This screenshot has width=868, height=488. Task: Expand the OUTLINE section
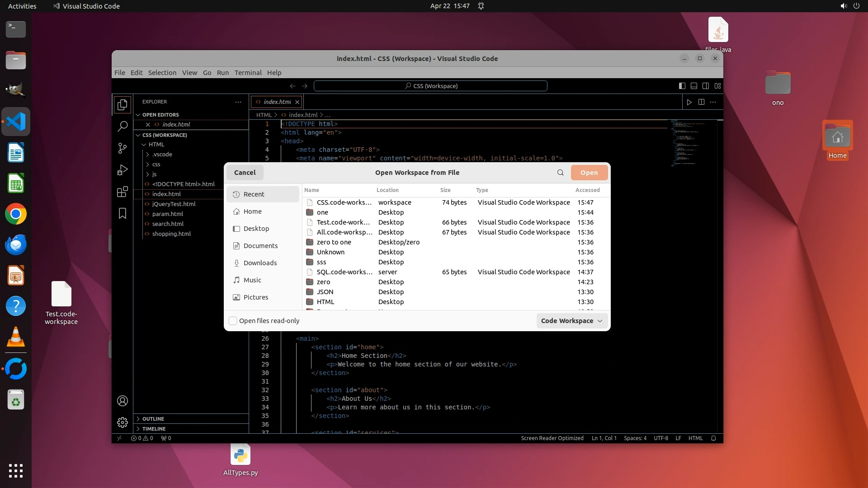pyautogui.click(x=153, y=419)
